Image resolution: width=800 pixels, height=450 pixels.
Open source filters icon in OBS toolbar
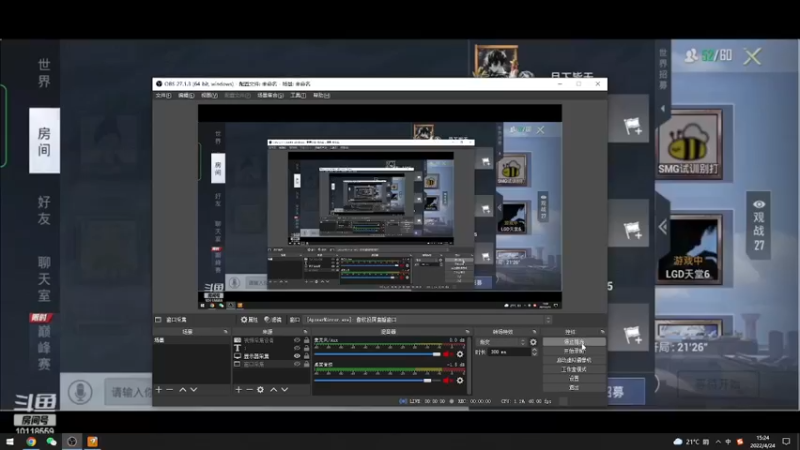[273, 320]
